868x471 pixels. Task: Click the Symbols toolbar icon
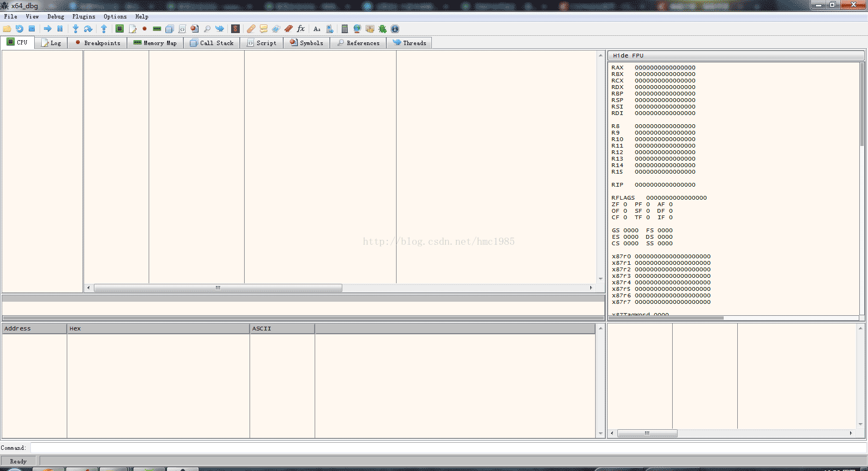coord(195,29)
